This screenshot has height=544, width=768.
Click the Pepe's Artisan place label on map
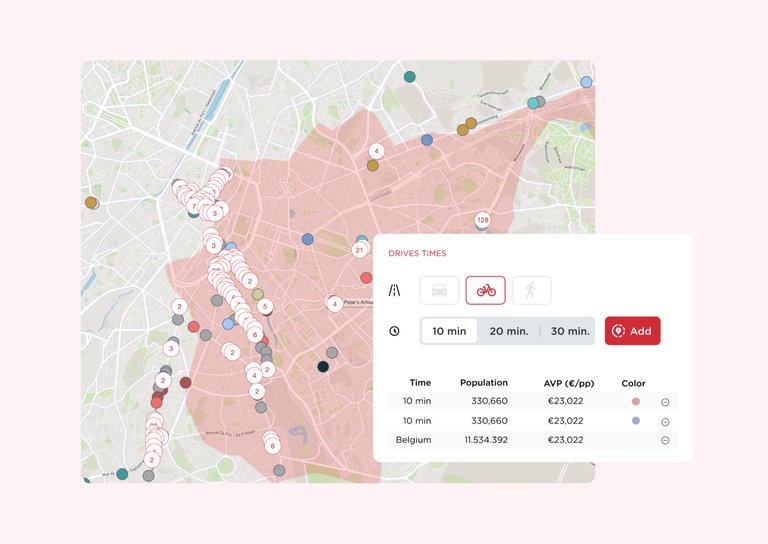click(358, 303)
